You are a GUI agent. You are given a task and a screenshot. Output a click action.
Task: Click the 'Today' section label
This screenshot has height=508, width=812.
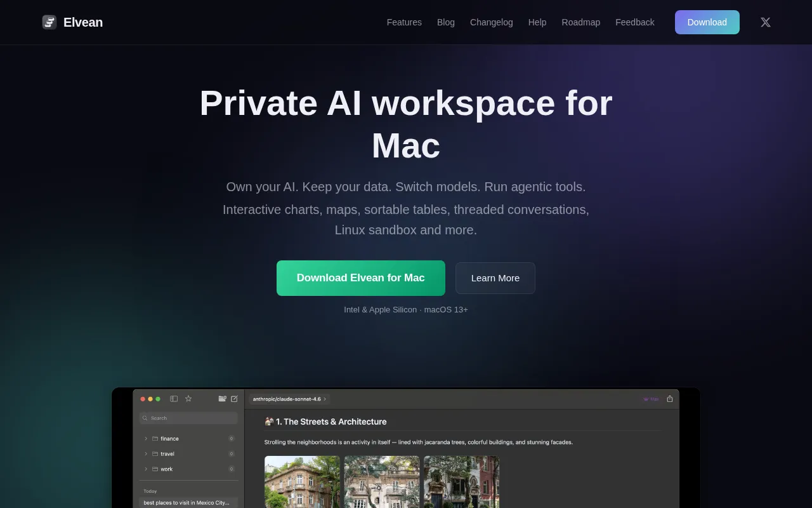point(150,491)
